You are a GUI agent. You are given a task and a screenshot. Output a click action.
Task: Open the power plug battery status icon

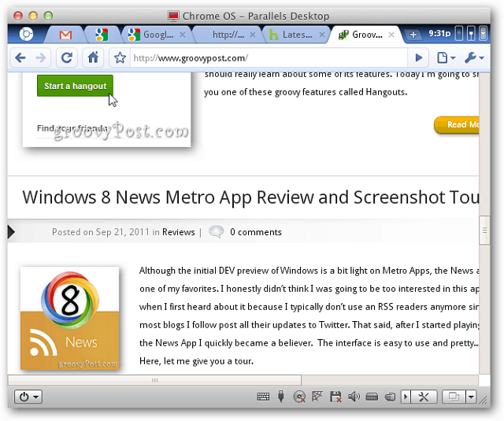click(459, 33)
